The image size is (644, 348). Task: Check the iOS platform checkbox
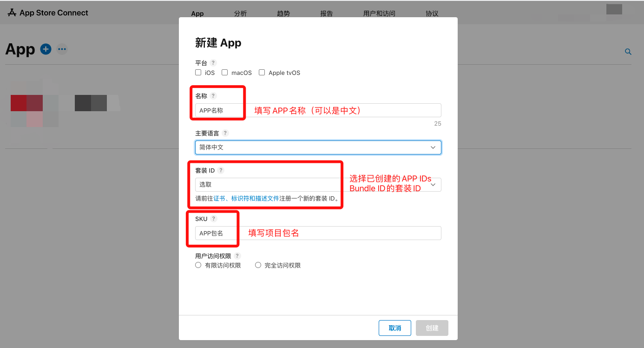point(198,73)
